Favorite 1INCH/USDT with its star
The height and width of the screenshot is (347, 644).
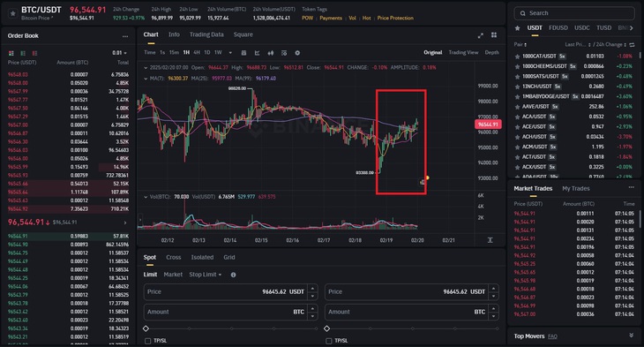pyautogui.click(x=518, y=87)
